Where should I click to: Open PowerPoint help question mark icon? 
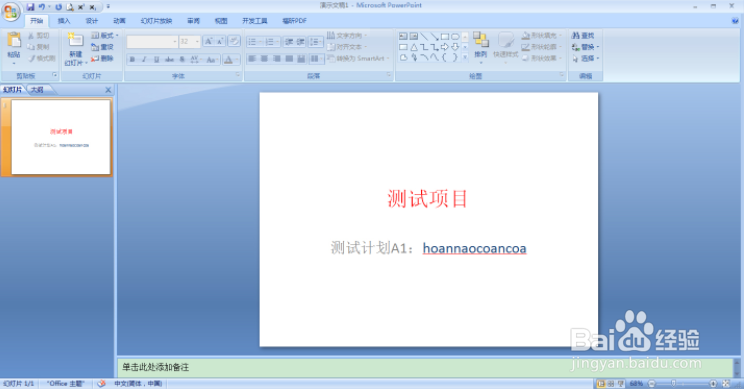coord(735,21)
